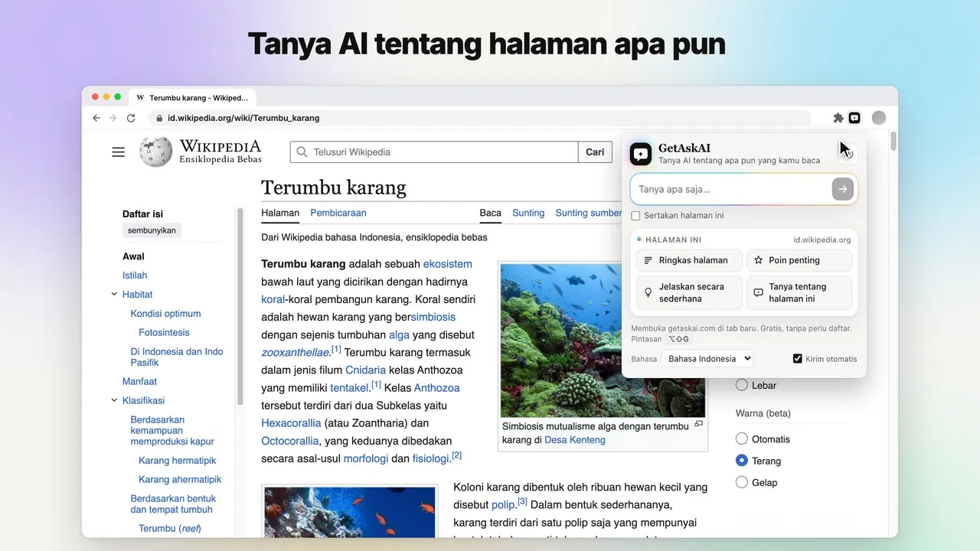Click the browser forward arrow

113,118
